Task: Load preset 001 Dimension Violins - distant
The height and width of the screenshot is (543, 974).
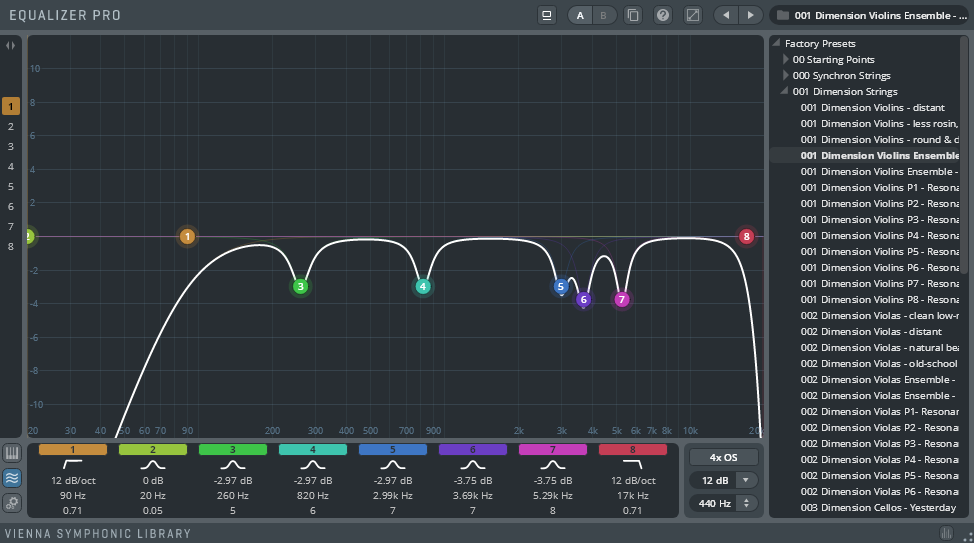Action: [x=872, y=107]
